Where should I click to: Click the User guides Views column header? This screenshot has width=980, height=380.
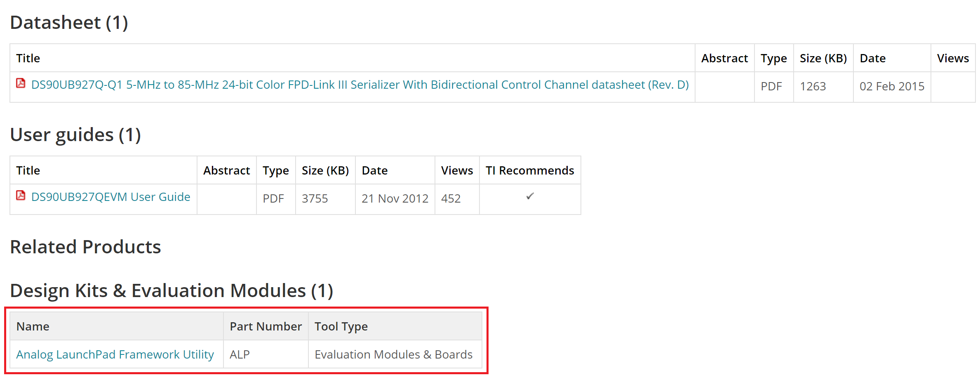[x=457, y=170]
